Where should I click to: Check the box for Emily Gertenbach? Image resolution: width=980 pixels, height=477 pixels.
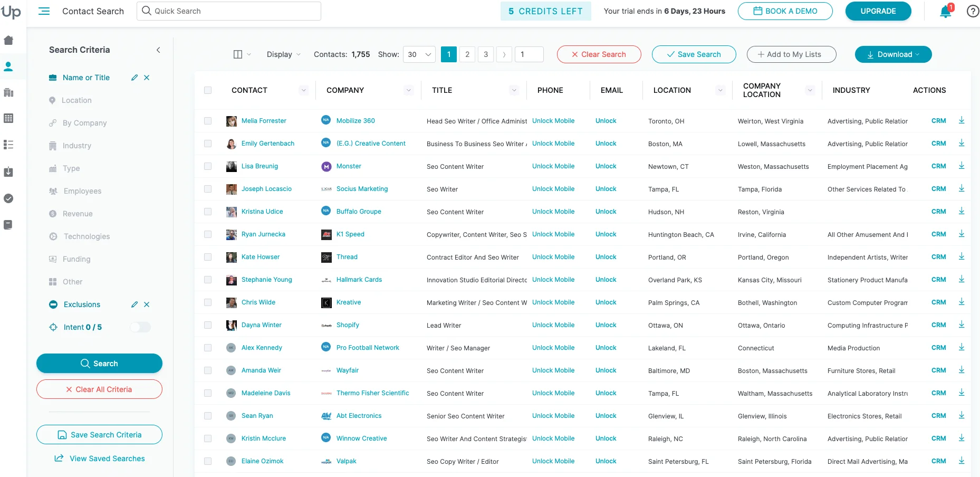click(x=208, y=144)
